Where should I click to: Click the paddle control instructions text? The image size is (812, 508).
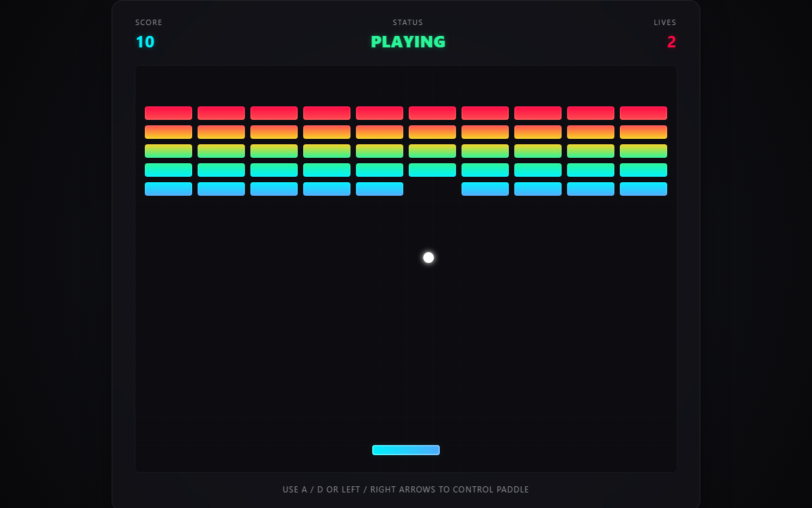point(406,489)
